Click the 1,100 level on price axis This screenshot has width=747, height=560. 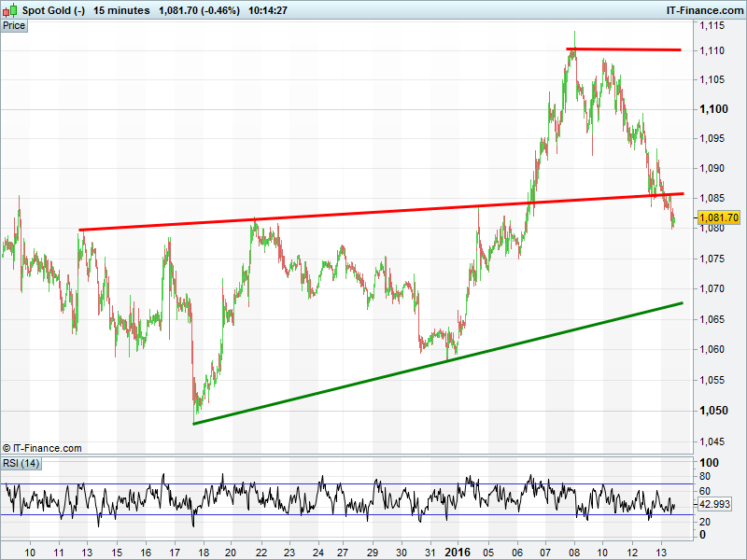point(714,109)
